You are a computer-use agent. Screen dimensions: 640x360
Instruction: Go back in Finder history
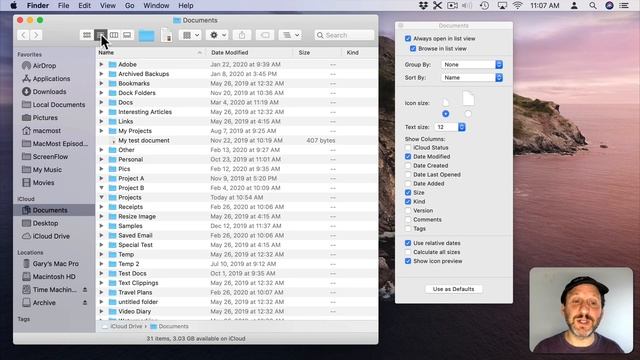[x=23, y=35]
